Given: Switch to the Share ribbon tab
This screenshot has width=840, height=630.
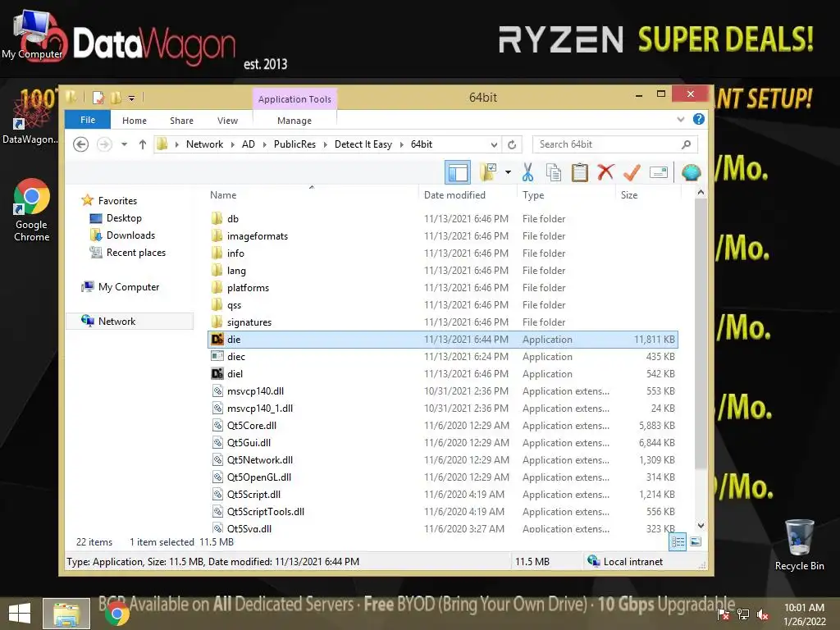Looking at the screenshot, I should coord(181,121).
